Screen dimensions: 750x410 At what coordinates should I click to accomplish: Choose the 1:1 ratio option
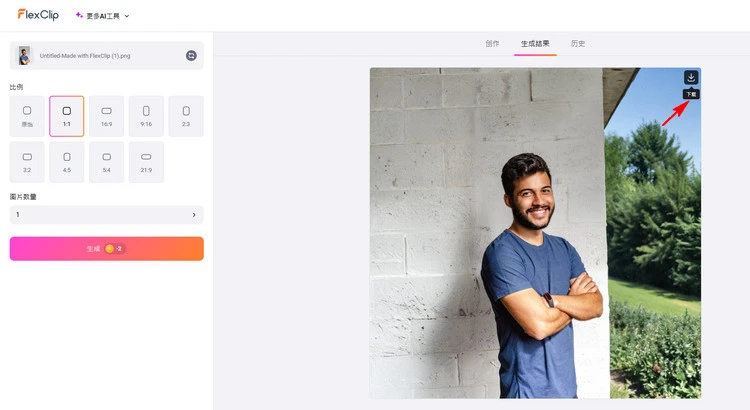66,116
